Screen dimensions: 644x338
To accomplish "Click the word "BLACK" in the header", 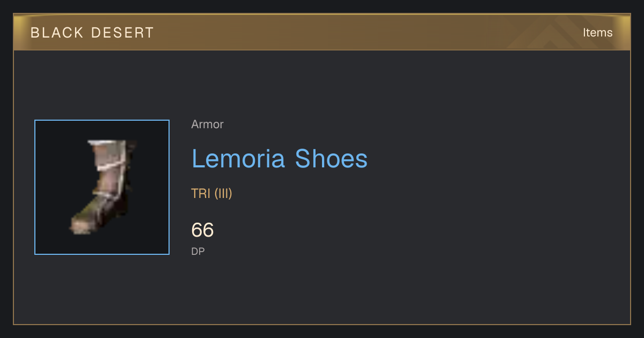I will pos(56,33).
